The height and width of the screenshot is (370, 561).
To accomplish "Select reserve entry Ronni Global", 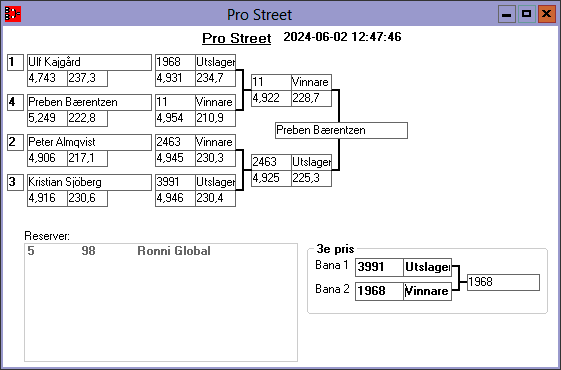I will pyautogui.click(x=174, y=251).
